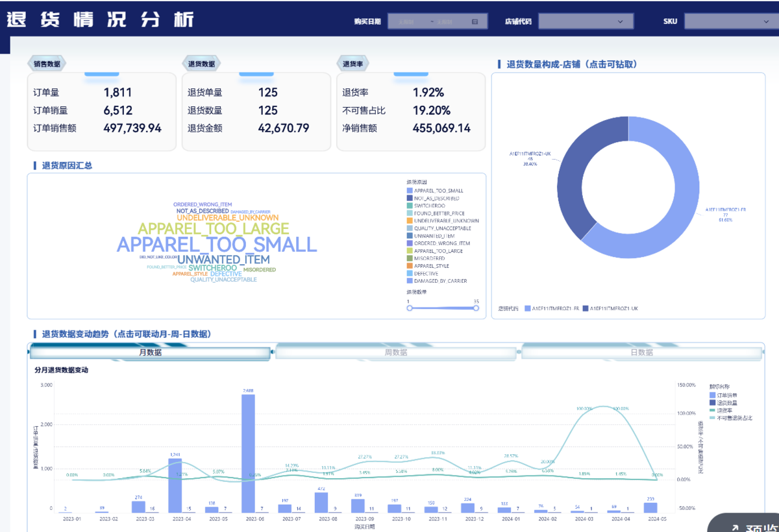The width and height of the screenshot is (779, 532).
Task: Click UNDELIVERABLE_UNKNOWN color swatch in legend
Action: tap(410, 221)
